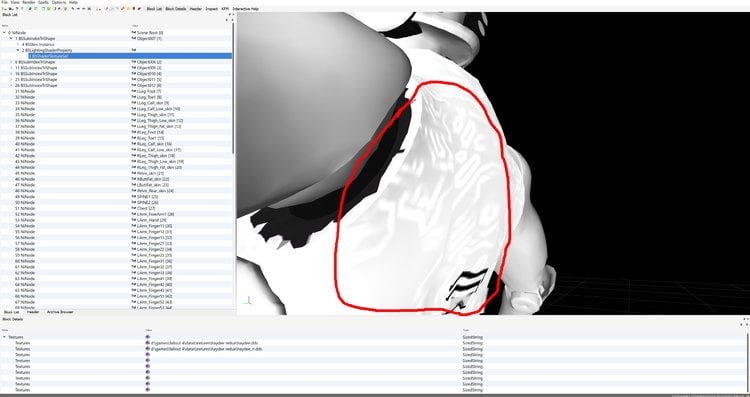The image size is (750, 397).
Task: Expand the 11 BSSubIndexTriShape node
Action: 11,68
